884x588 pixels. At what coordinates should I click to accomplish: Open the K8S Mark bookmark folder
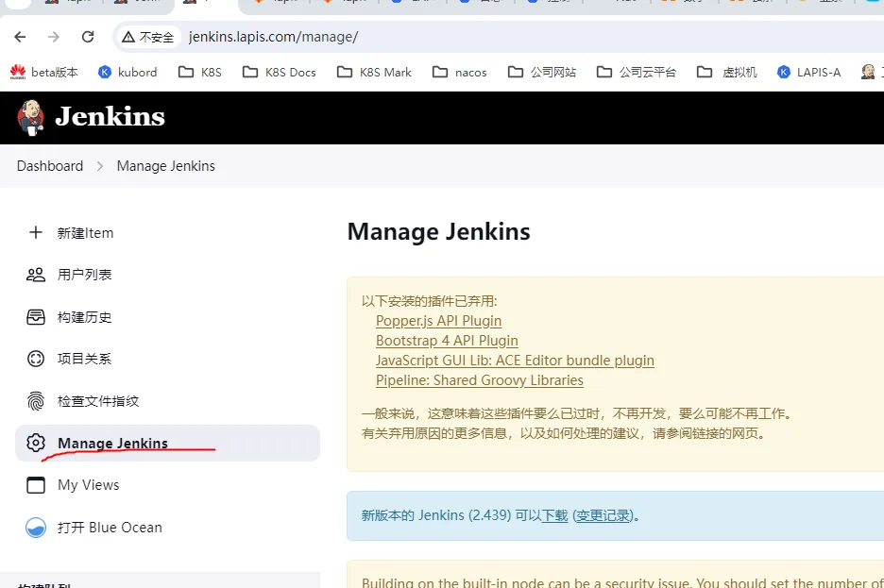pyautogui.click(x=374, y=72)
